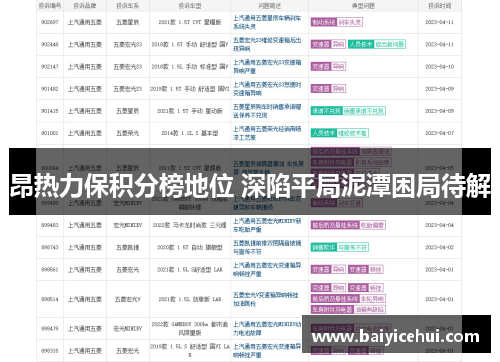Click the 投诉编号 column header
Viewport: 500px width, 362px height.
click(x=50, y=6)
